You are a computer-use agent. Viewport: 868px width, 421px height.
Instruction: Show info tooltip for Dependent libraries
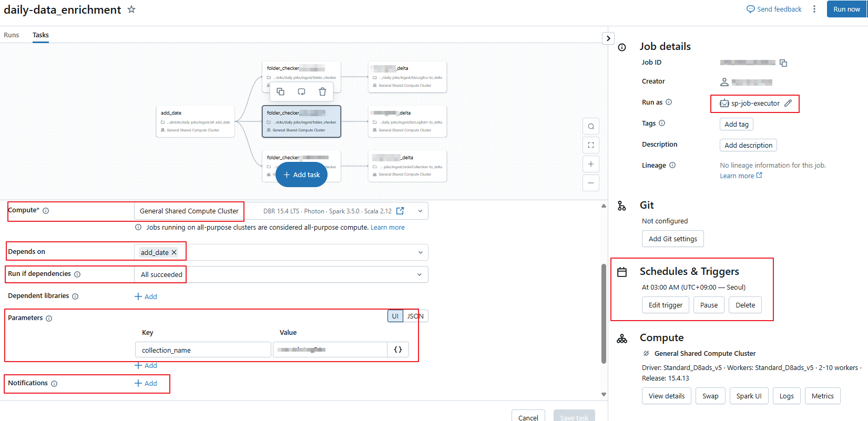tap(75, 296)
